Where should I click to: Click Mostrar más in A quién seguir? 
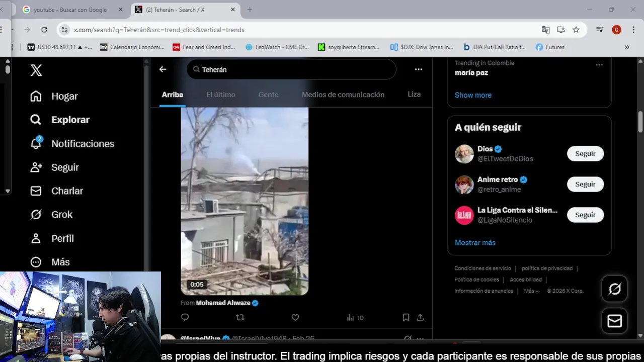[x=475, y=242]
